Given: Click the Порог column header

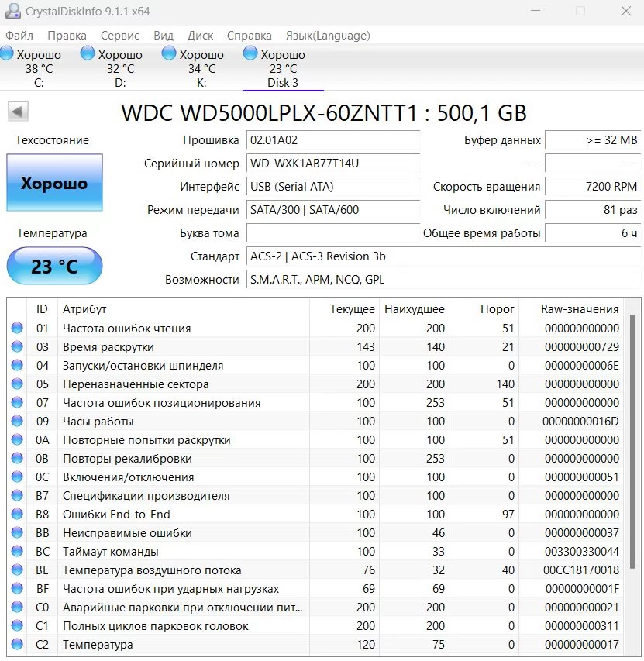Looking at the screenshot, I should click(484, 309).
